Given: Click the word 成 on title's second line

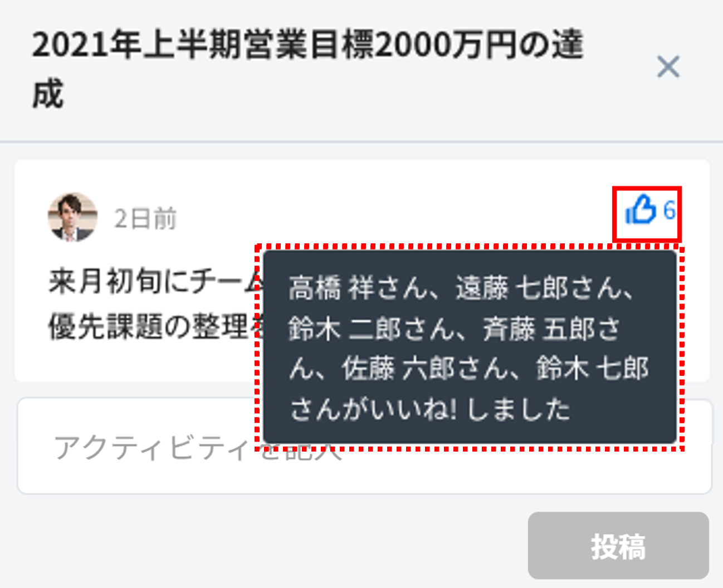Looking at the screenshot, I should (48, 94).
